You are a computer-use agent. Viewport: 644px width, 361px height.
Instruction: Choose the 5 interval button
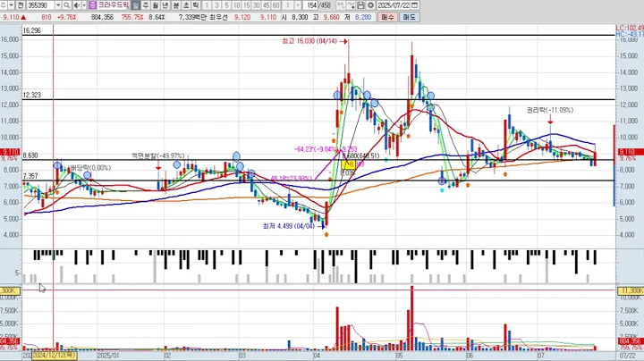(x=226, y=5)
